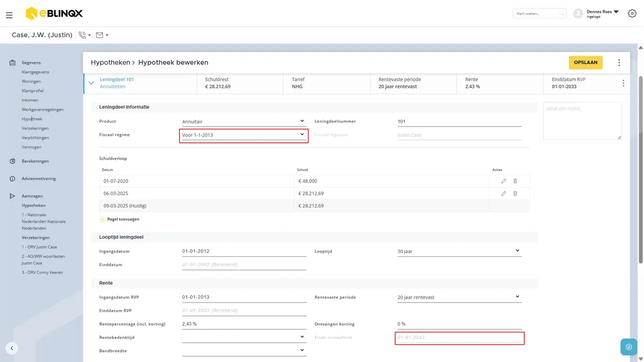Collapse the left sidebar
Screen dimensions: 644x362
click(x=12, y=348)
